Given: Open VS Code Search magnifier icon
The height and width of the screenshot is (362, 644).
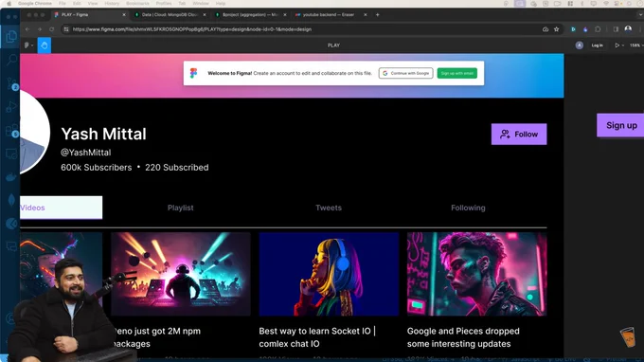Looking at the screenshot, I should pyautogui.click(x=11, y=60).
